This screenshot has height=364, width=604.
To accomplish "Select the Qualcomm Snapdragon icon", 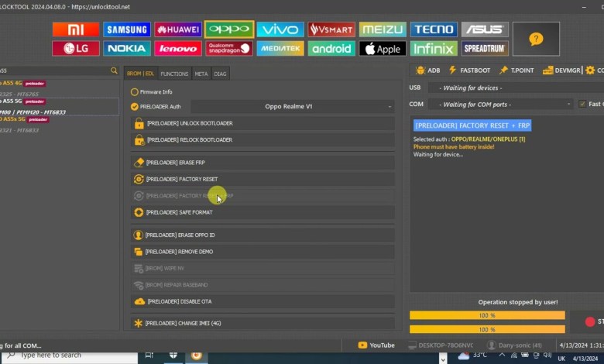I will [x=229, y=48].
